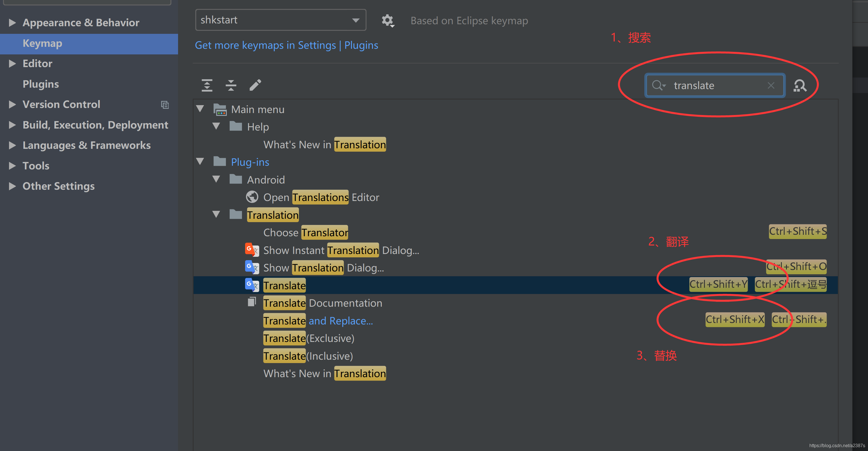The width and height of the screenshot is (868, 451).
Task: Click the Ctrl+Shift+S shortcut label
Action: [798, 231]
